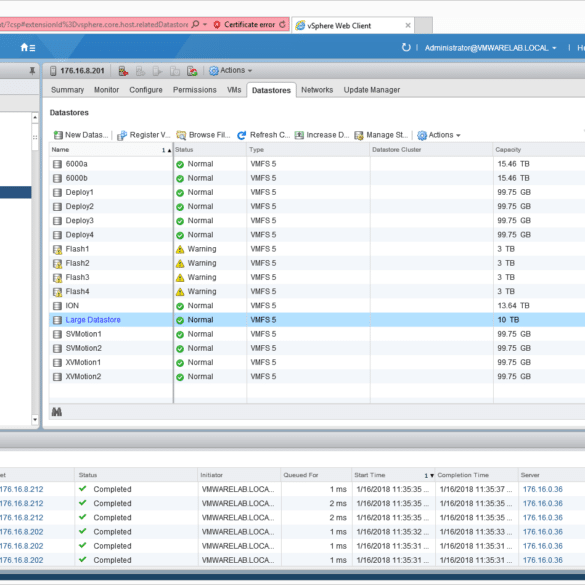
Task: Select the Deploy1 datastore row
Action: (x=317, y=193)
